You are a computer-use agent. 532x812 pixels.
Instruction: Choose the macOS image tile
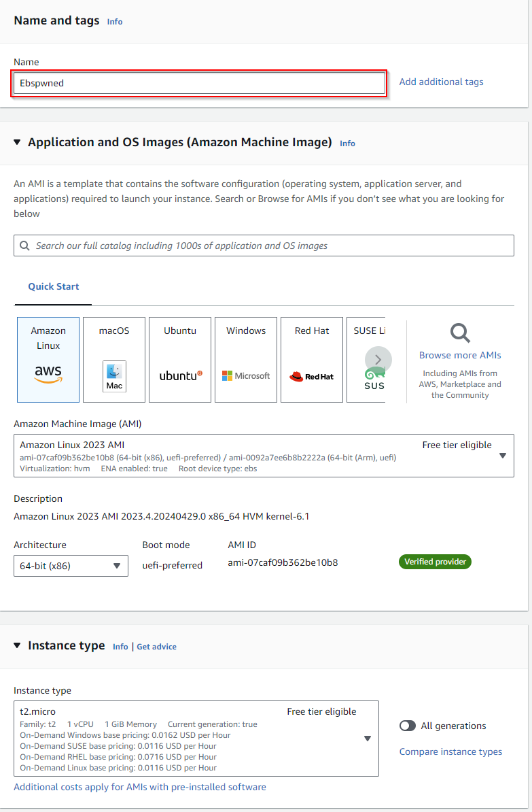[x=114, y=359]
